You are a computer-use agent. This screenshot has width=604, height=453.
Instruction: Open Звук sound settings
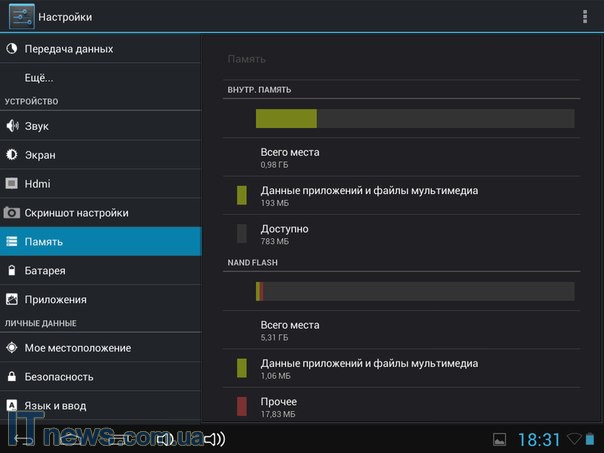click(x=100, y=126)
